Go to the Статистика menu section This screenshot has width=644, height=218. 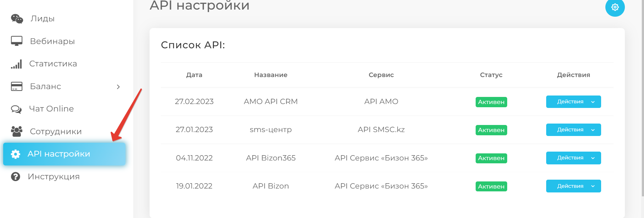tap(53, 64)
